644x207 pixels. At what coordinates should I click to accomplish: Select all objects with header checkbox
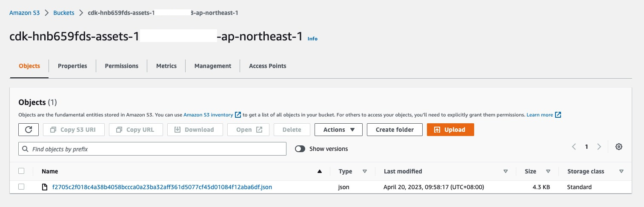21,171
